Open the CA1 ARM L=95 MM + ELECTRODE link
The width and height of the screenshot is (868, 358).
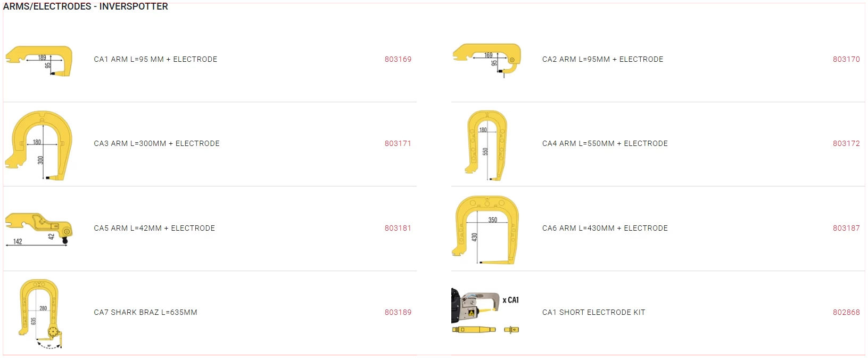pos(155,59)
